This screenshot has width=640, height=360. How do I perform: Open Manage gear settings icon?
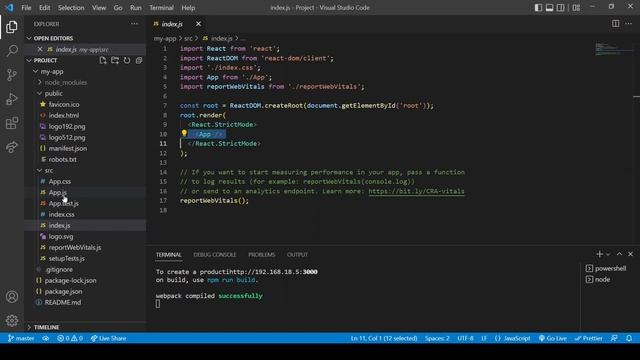[x=12, y=320]
